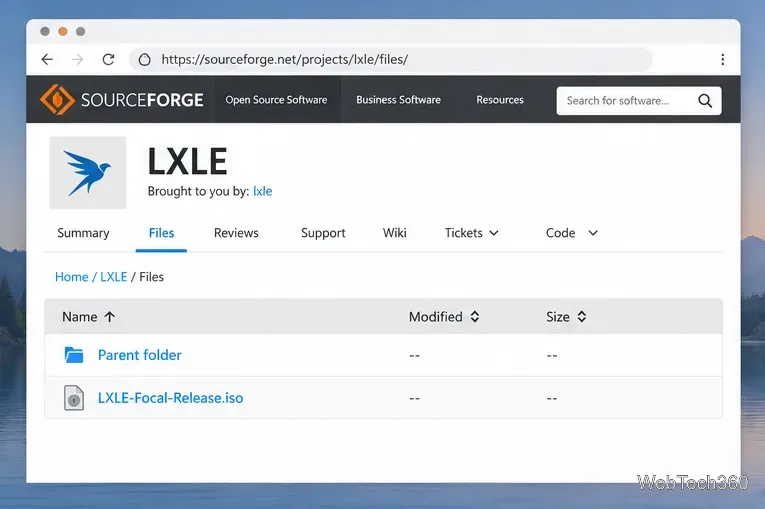Open the Open Source Software menu
Viewport: 765px width, 509px height.
click(276, 100)
